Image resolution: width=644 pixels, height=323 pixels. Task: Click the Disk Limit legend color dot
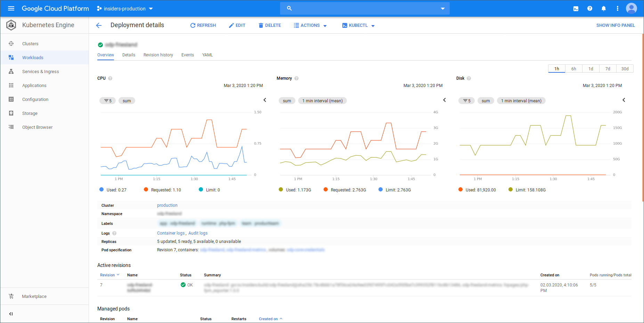pyautogui.click(x=511, y=189)
